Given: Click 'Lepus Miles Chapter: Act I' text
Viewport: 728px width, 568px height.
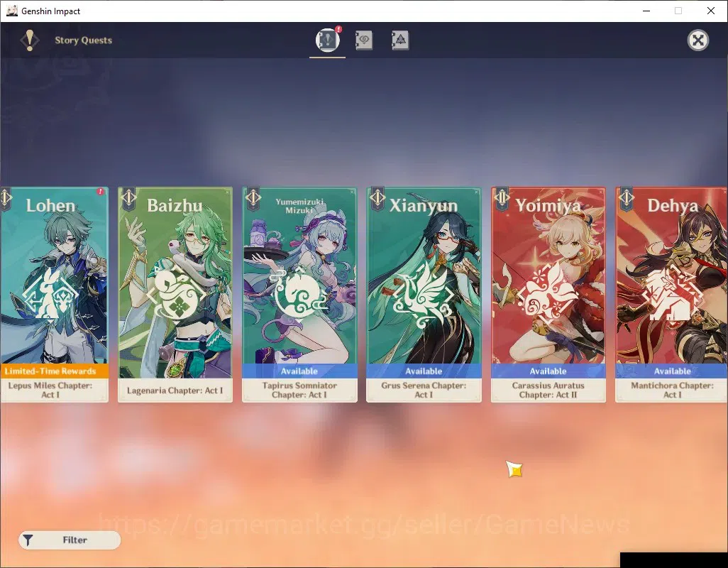Looking at the screenshot, I should pos(50,390).
